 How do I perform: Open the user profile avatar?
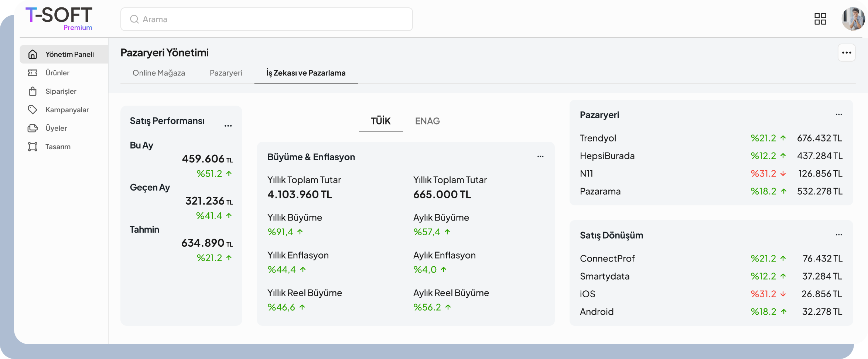click(853, 19)
